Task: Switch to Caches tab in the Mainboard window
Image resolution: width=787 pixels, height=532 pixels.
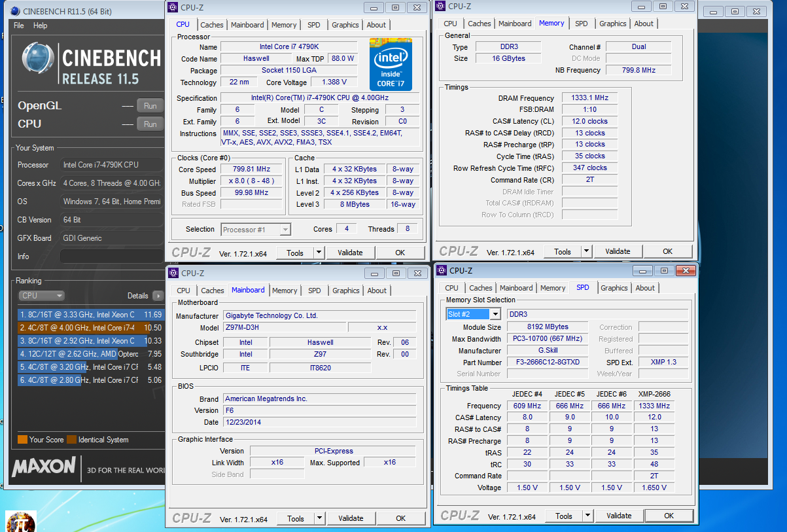Action: point(213,291)
